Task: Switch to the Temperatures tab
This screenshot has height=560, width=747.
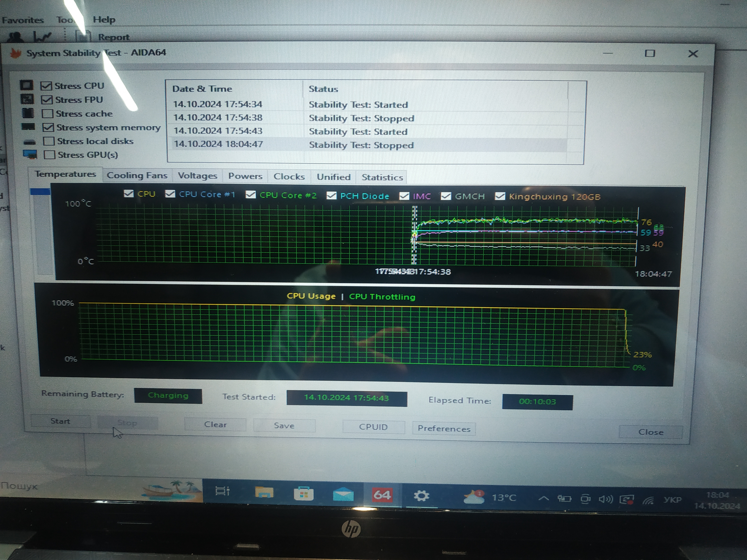Action: 65,174
